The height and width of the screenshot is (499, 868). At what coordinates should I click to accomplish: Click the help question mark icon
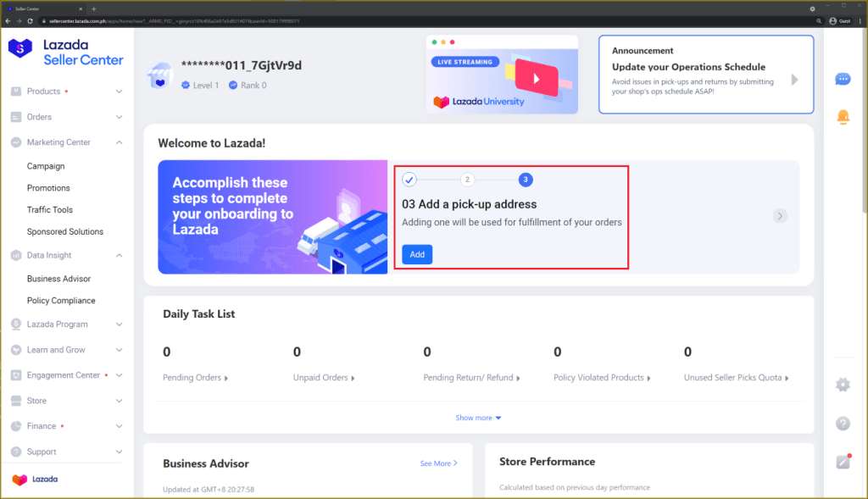(843, 424)
